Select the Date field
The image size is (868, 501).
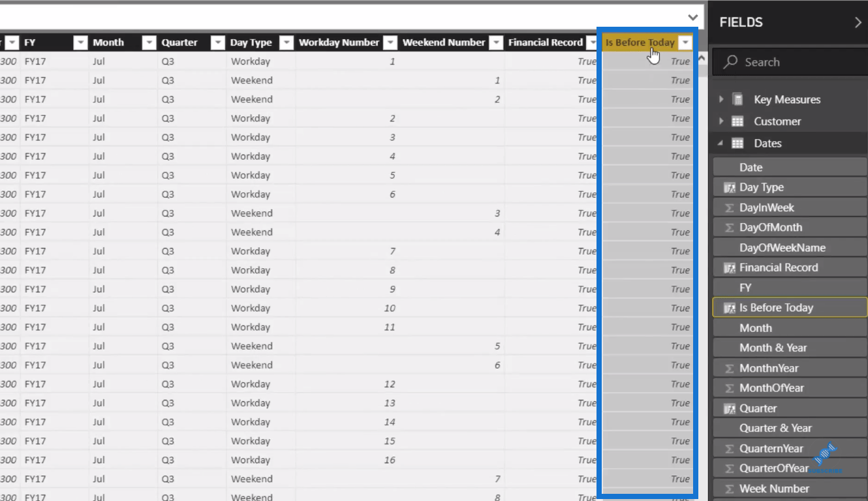(790, 167)
